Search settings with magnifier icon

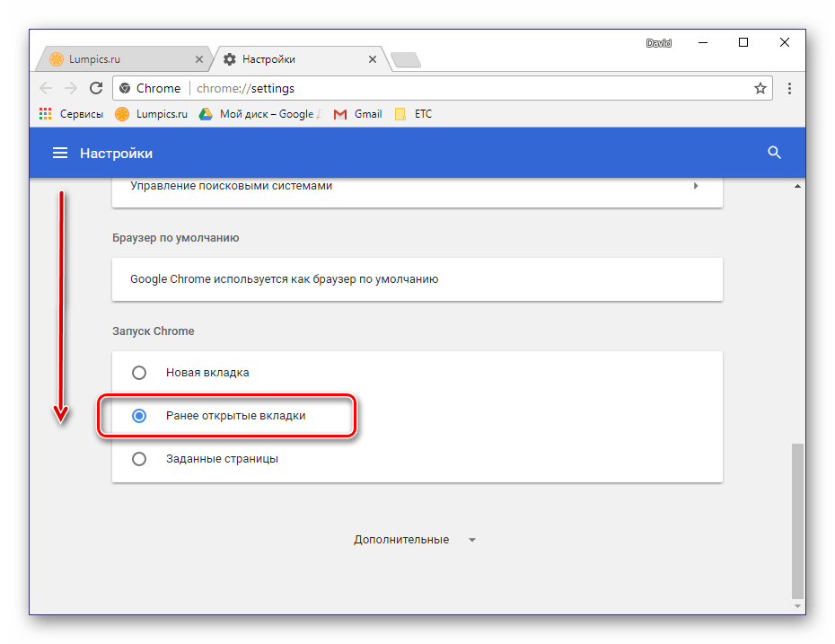774,153
